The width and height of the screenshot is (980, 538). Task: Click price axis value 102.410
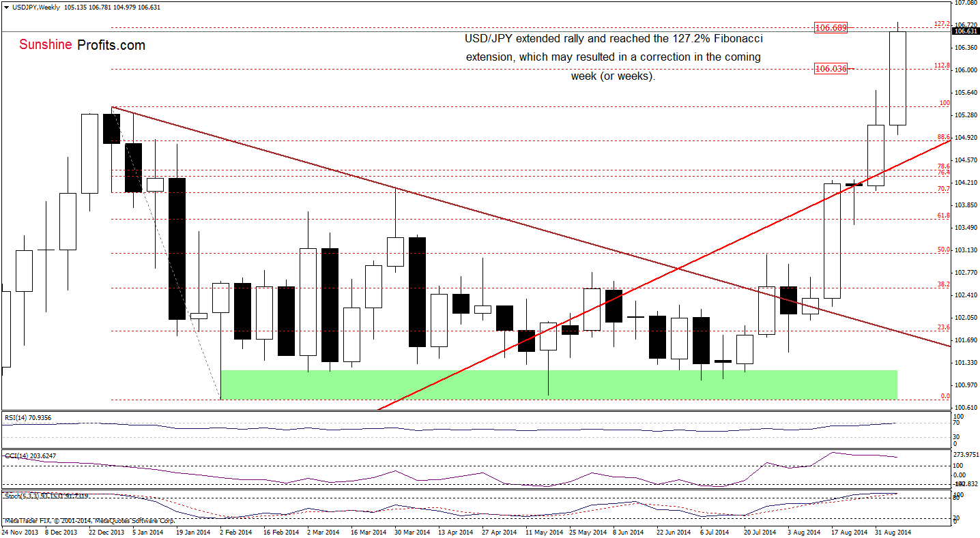coord(966,295)
